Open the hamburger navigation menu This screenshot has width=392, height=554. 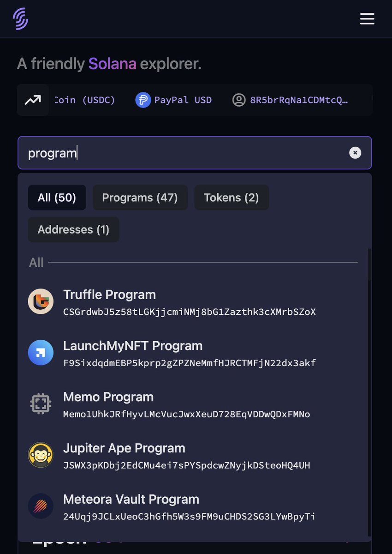367,19
